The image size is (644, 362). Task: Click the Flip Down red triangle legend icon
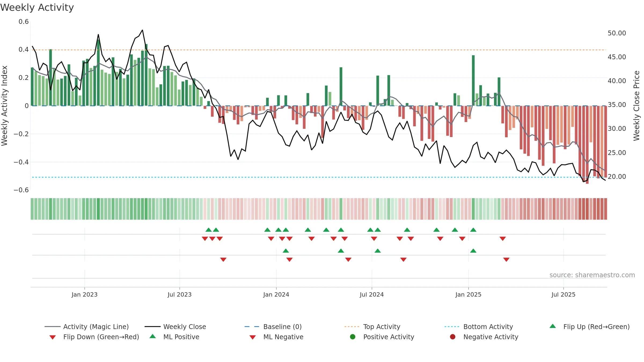click(x=53, y=337)
